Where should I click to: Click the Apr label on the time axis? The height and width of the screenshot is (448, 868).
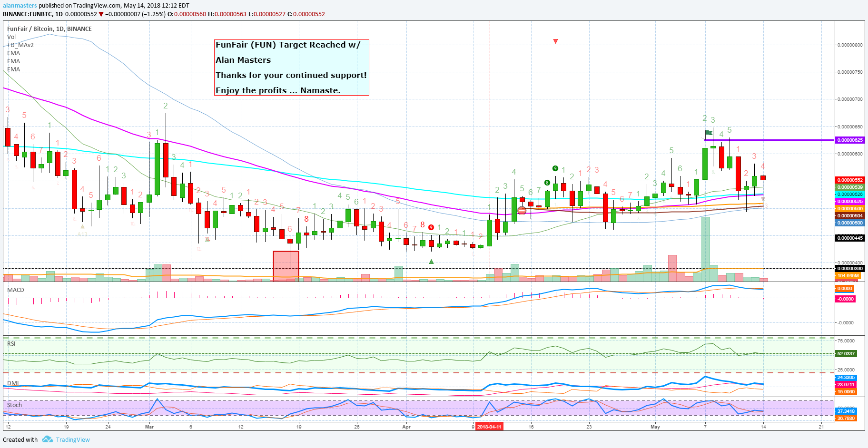pyautogui.click(x=406, y=427)
